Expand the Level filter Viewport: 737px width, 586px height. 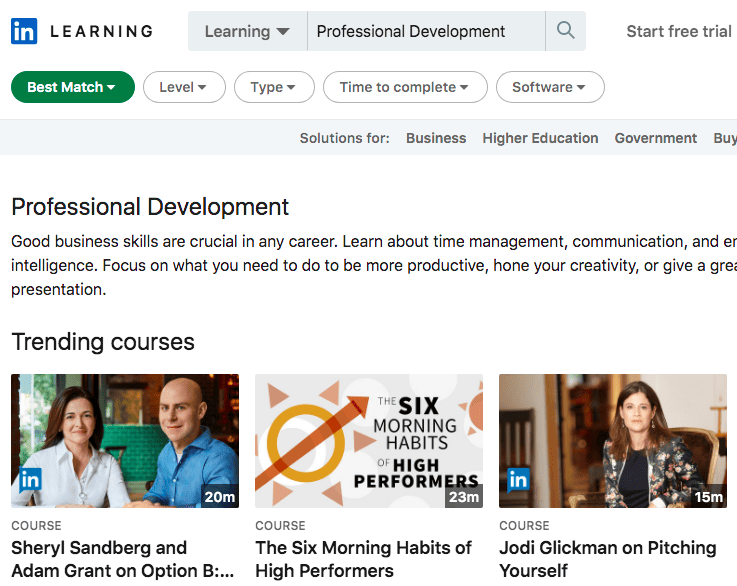(x=184, y=87)
